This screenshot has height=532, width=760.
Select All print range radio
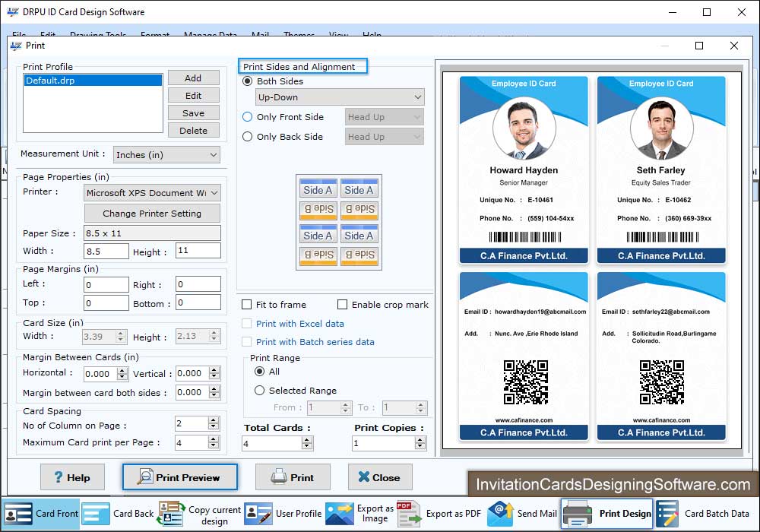260,371
